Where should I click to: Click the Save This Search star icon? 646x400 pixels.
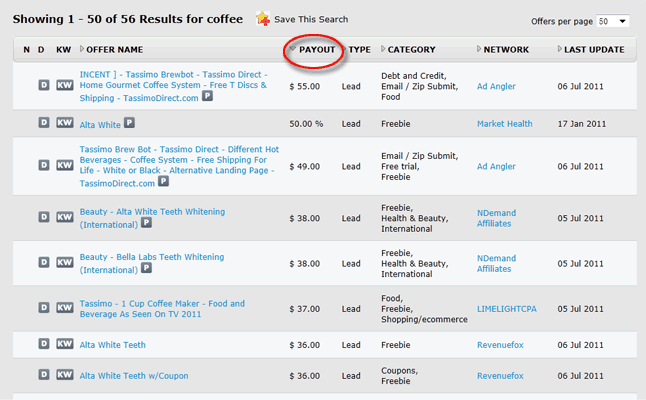(x=263, y=19)
